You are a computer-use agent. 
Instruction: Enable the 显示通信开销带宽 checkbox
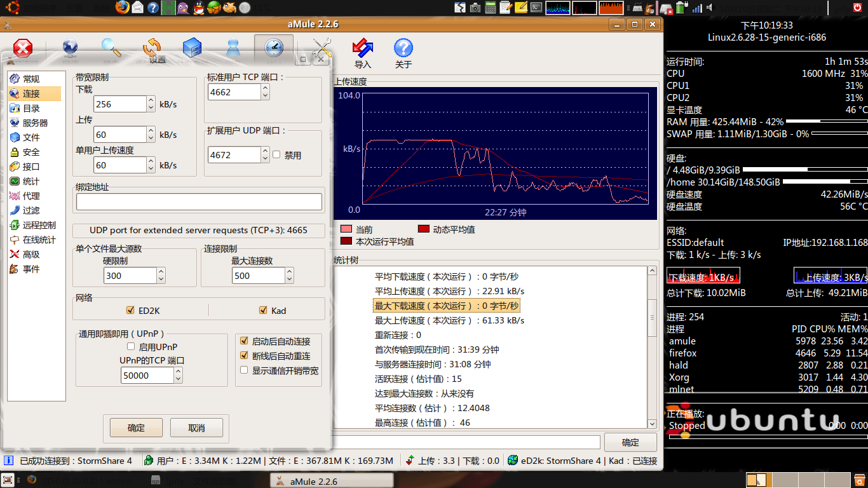(244, 370)
